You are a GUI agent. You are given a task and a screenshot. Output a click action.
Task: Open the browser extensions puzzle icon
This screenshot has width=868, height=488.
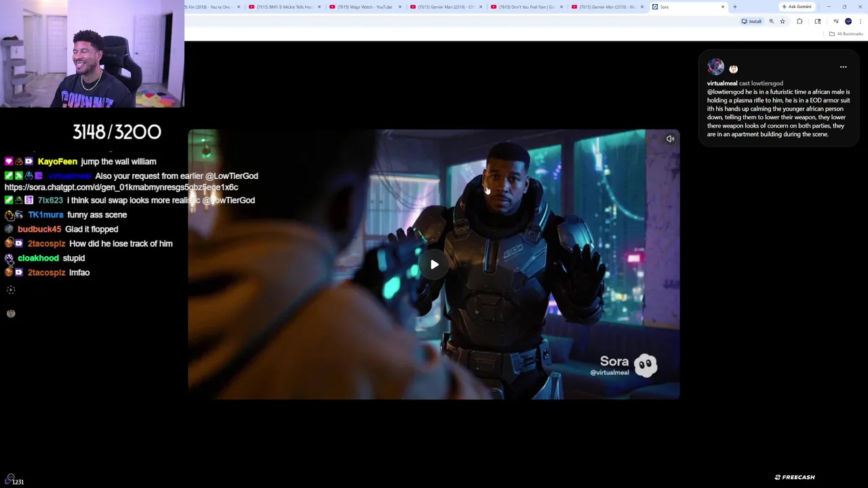[800, 21]
